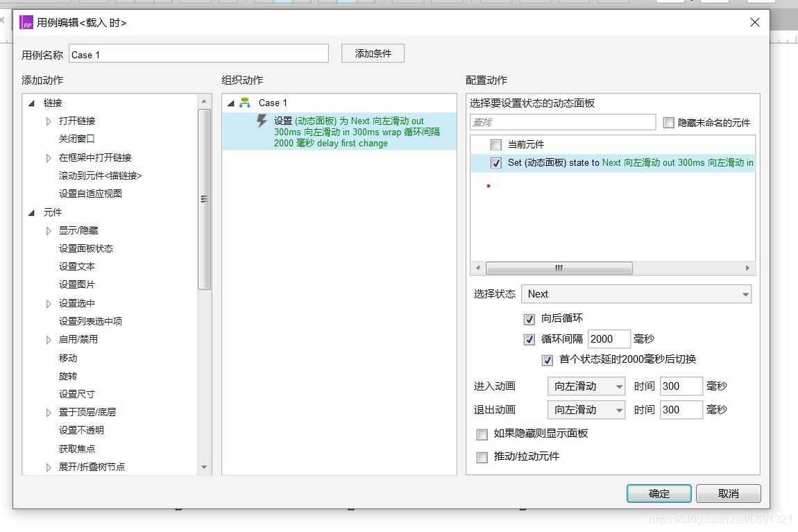
Task: Select 设置尺寸 action
Action: (77, 394)
